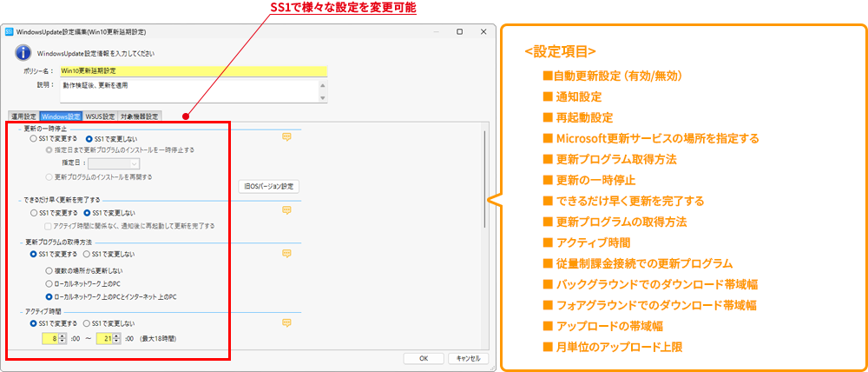The width and height of the screenshot is (868, 372).
Task: Switch to WSUS設定 tab
Action: click(100, 116)
